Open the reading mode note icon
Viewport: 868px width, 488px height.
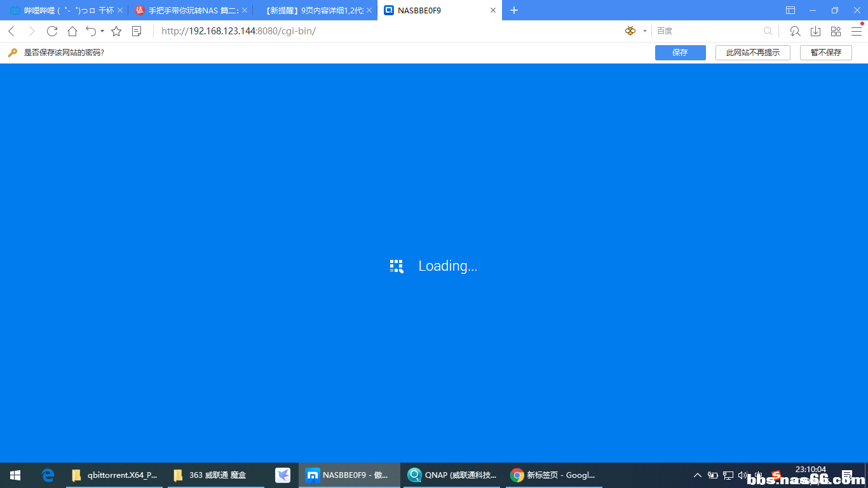click(x=137, y=31)
